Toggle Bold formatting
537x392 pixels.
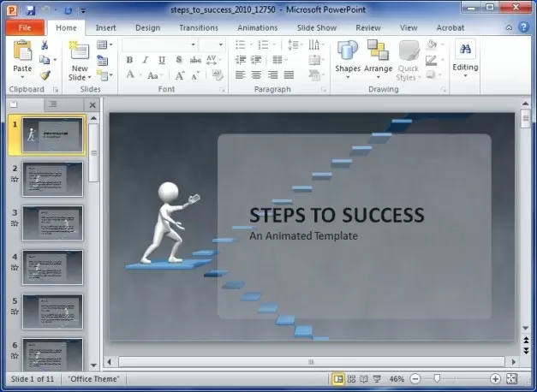click(x=129, y=60)
